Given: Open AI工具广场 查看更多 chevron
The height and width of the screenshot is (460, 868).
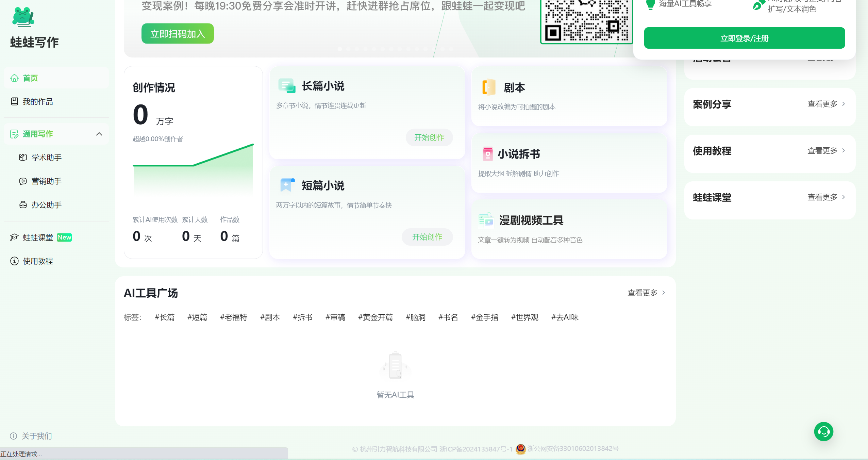Looking at the screenshot, I should [663, 293].
